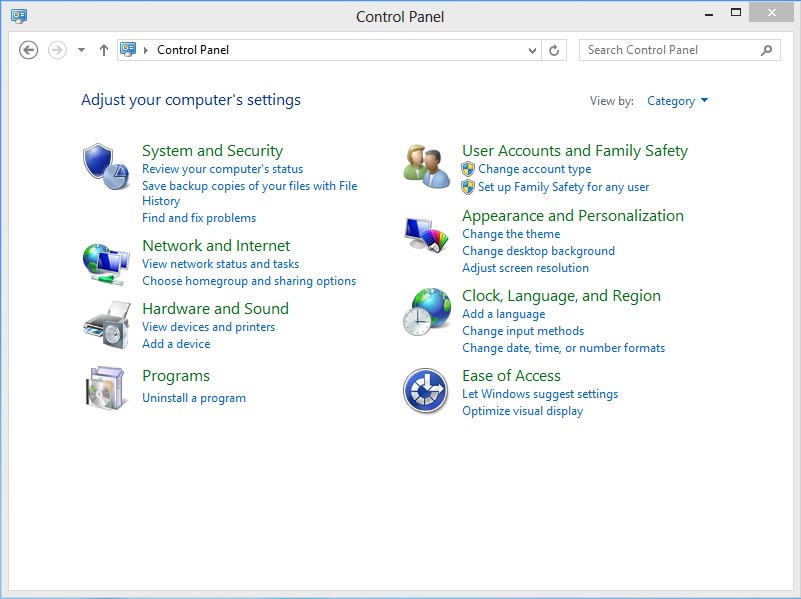Go back with the Back arrow button
801x599 pixels.
[29, 50]
